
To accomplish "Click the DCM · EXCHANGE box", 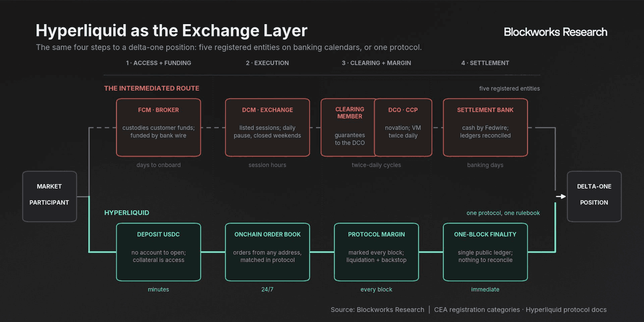I will tap(267, 127).
